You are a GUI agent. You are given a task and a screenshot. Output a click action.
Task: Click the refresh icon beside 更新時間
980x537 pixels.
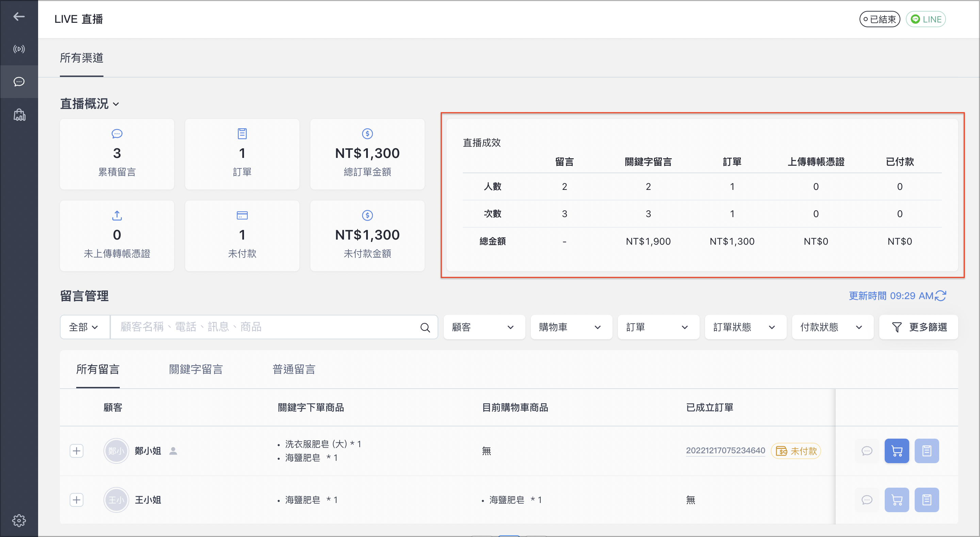(x=941, y=296)
